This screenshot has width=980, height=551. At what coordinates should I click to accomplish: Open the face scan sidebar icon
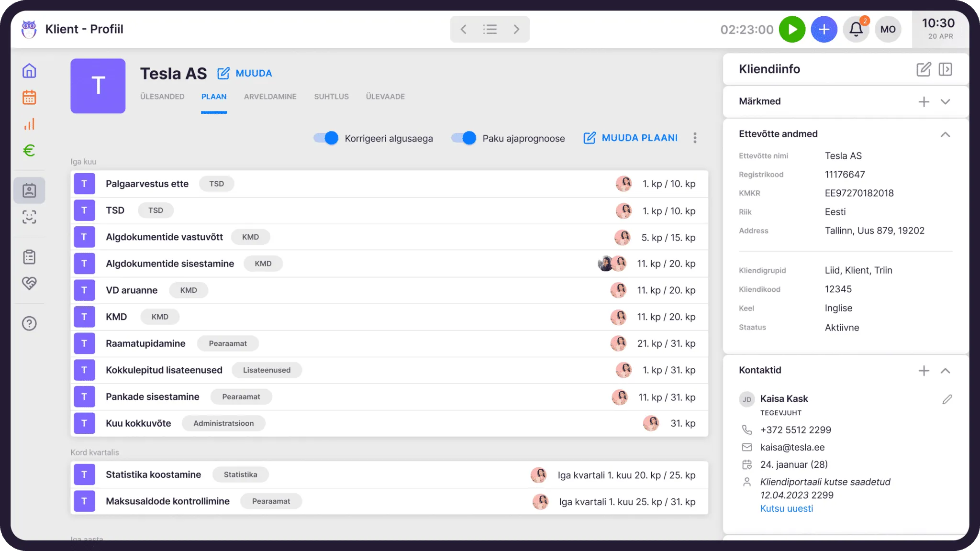tap(29, 217)
